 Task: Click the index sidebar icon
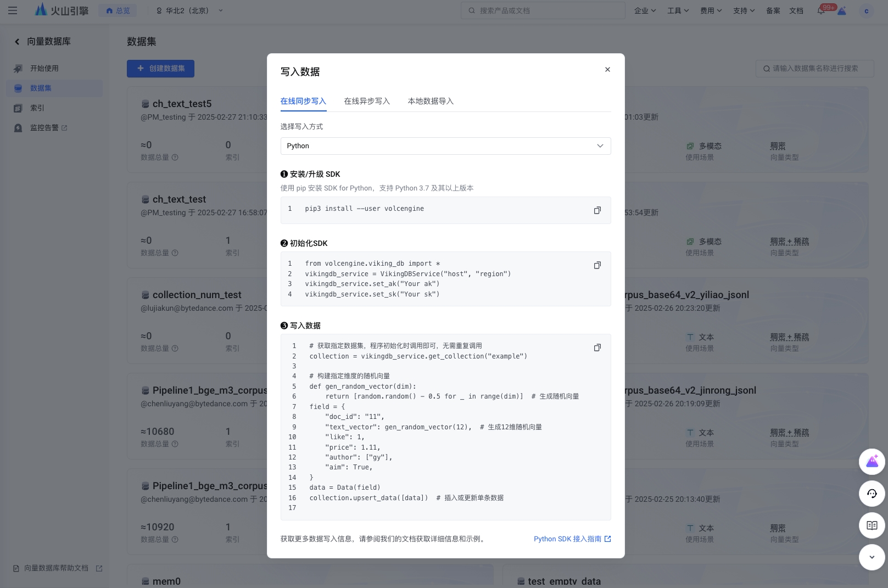pyautogui.click(x=18, y=108)
